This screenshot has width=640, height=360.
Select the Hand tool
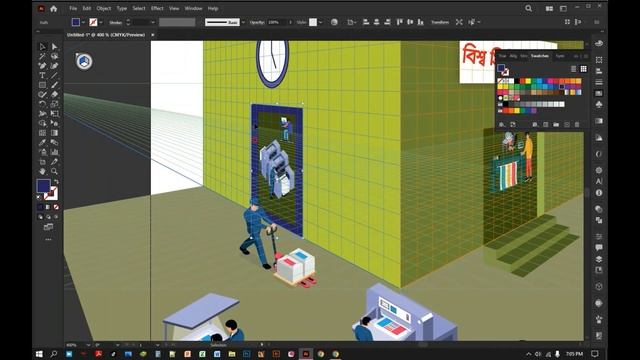point(42,171)
